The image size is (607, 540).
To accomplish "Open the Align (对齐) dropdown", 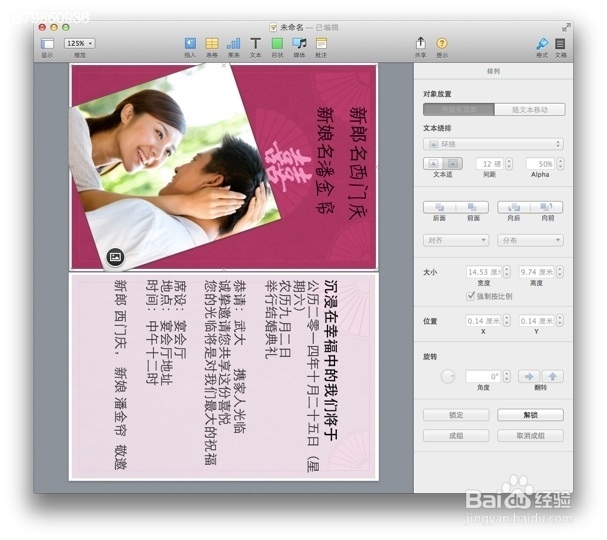I will [x=456, y=240].
